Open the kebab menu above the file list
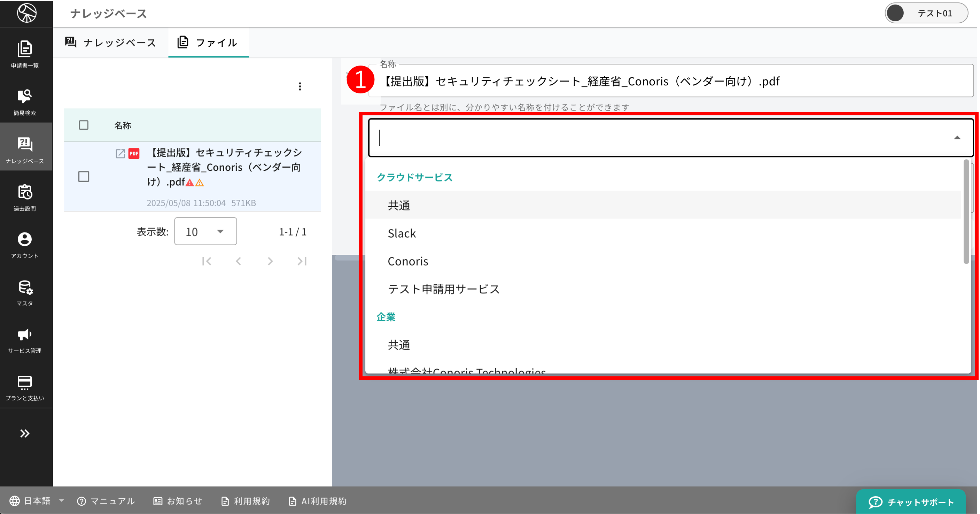Screen dimensions: 980x514 [x=300, y=86]
